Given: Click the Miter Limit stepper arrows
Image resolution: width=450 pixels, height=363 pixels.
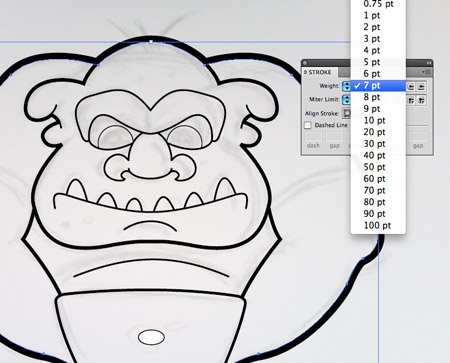Looking at the screenshot, I should pos(346,99).
